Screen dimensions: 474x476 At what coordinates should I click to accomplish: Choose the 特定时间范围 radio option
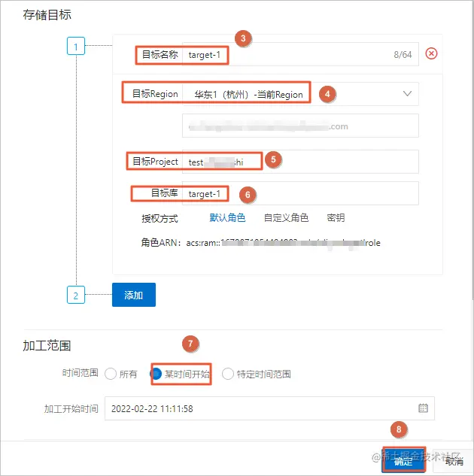(228, 374)
